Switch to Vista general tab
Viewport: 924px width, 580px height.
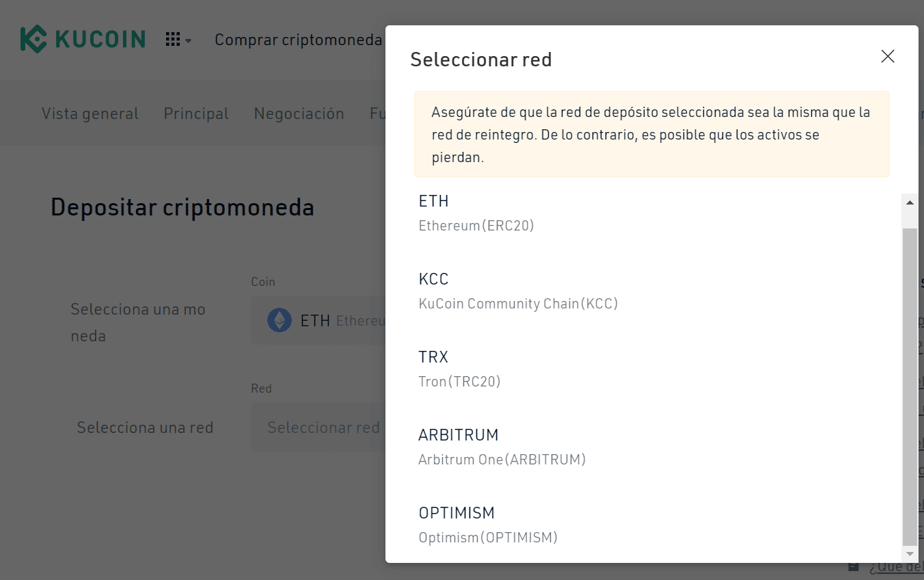click(90, 114)
